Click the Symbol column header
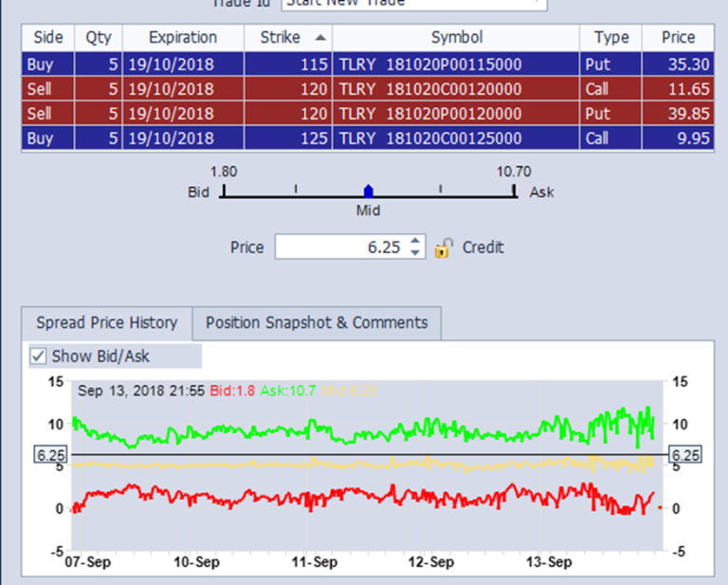Screen dimensions: 728x585 pyautogui.click(x=456, y=38)
